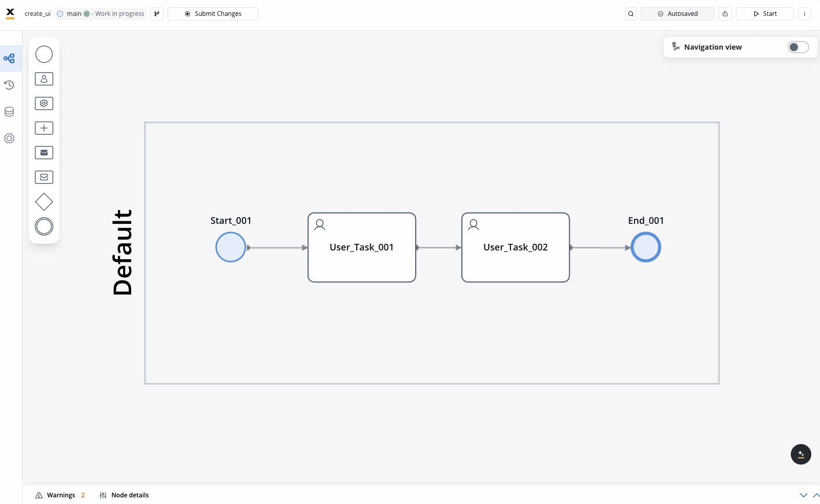Click the Navigation view label

click(x=713, y=47)
